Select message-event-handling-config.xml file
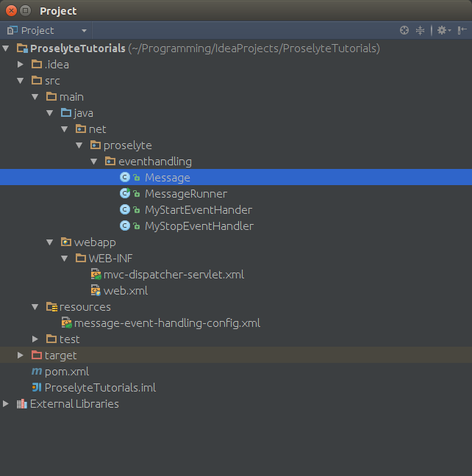 167,323
